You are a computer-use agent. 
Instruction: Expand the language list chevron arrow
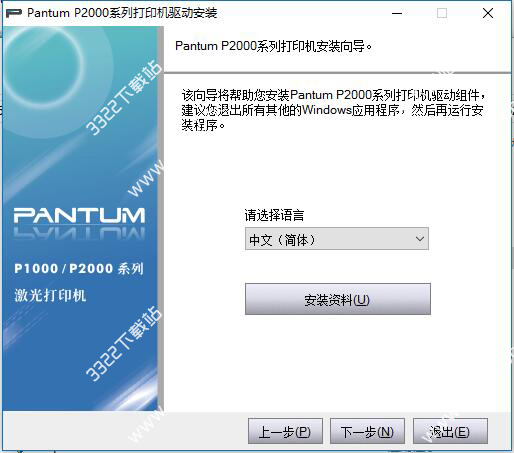point(420,239)
